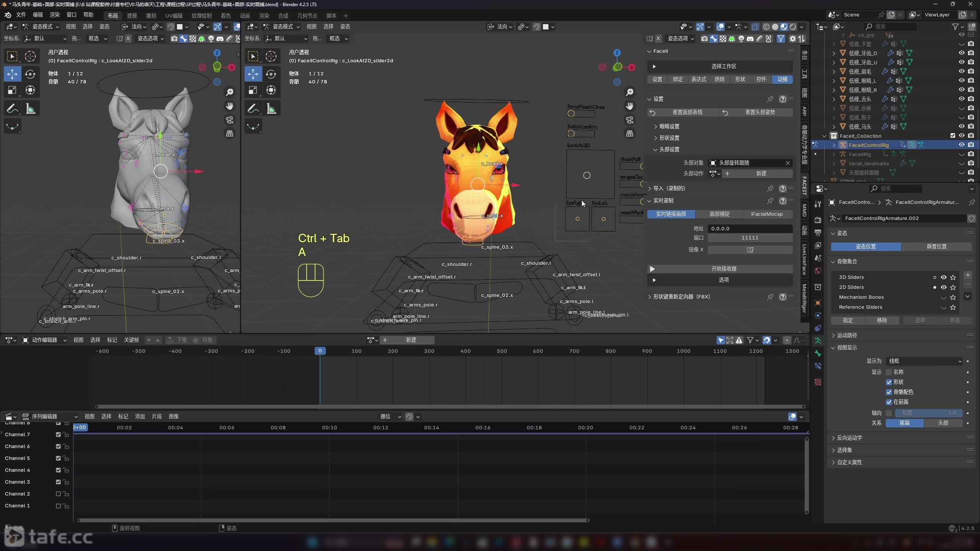Select the Scale tool in left viewport
Screen dimensions: 980x551
12,90
